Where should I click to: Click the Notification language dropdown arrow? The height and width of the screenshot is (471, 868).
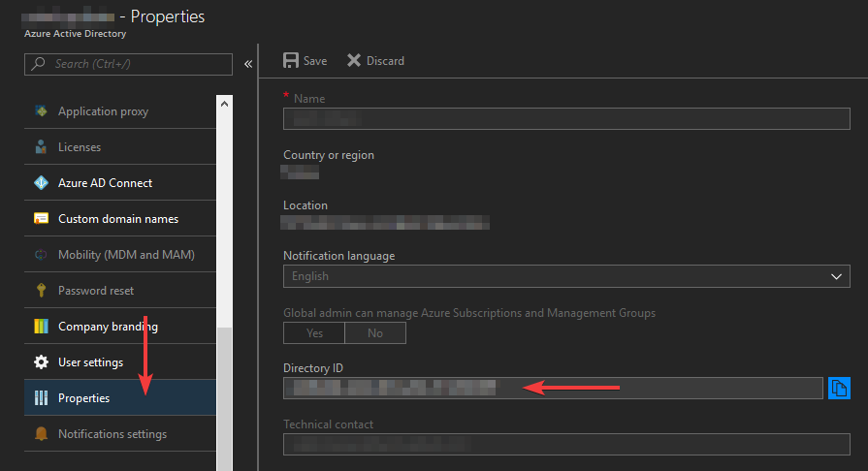click(x=836, y=276)
